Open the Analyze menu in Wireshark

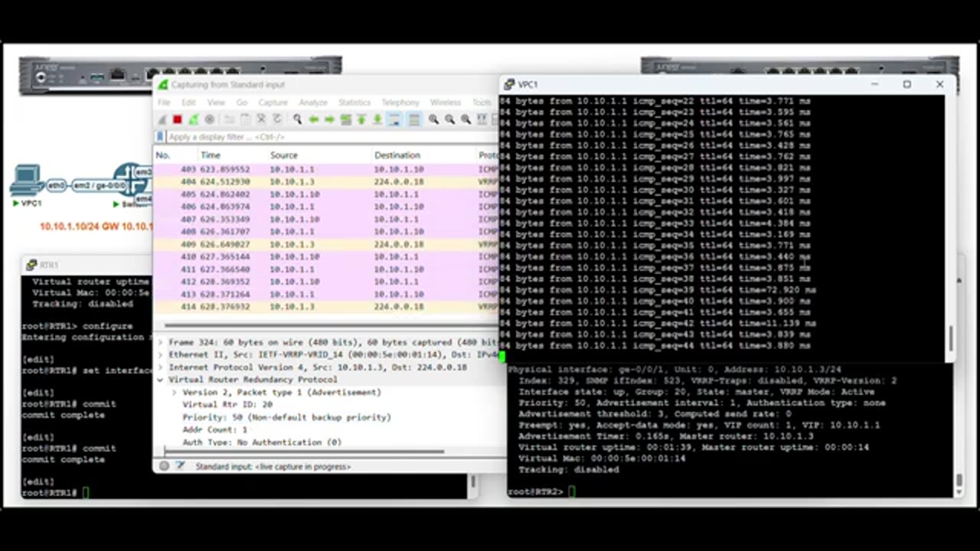coord(313,103)
